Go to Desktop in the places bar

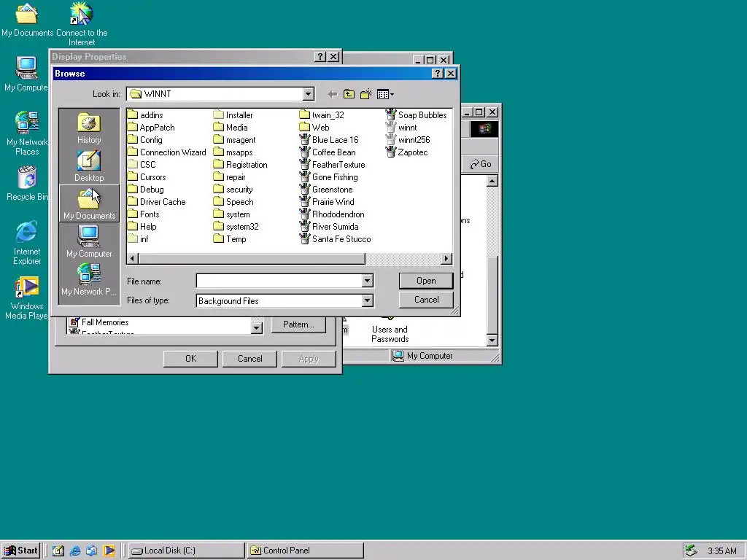[x=89, y=166]
